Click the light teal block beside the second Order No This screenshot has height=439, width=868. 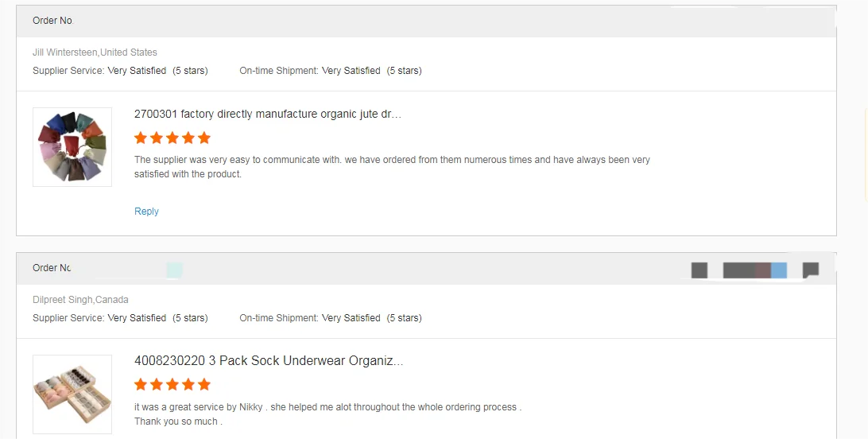175,270
